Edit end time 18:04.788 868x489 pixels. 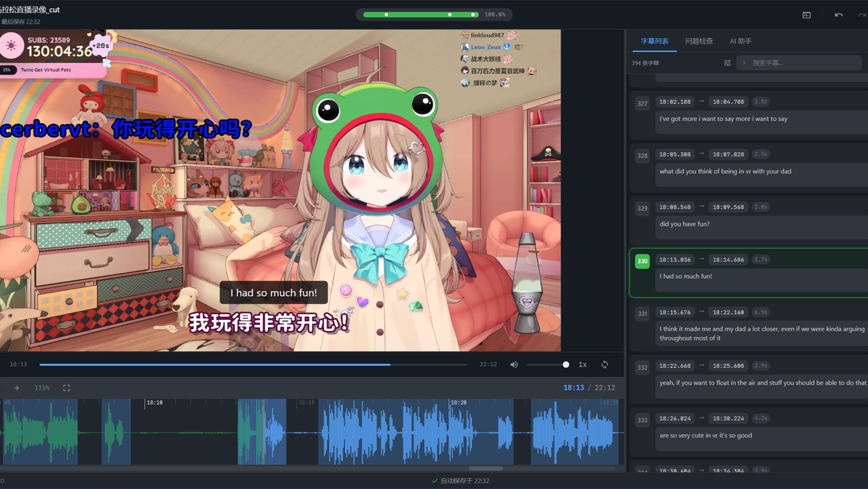click(x=728, y=102)
